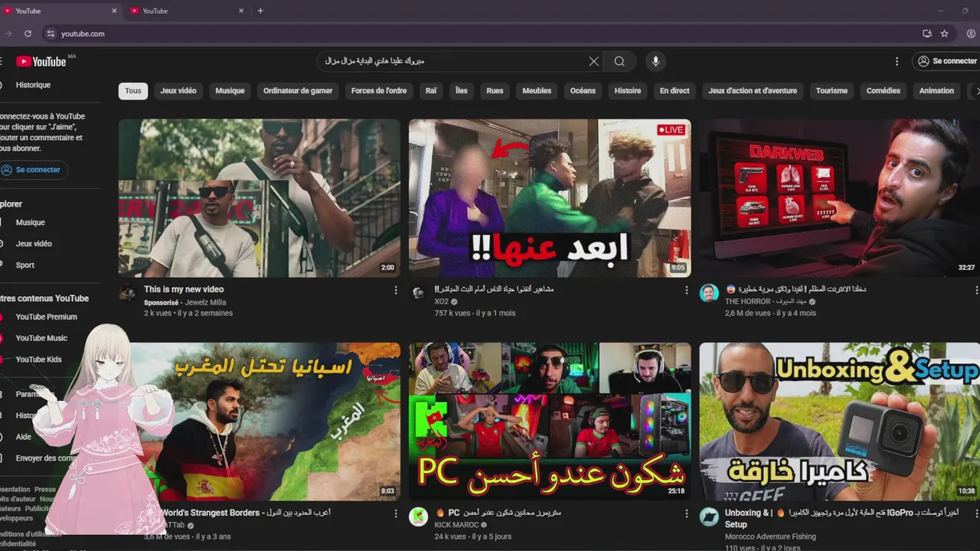Click the install app icon in address bar
This screenshot has width=980, height=551.
coord(927,34)
